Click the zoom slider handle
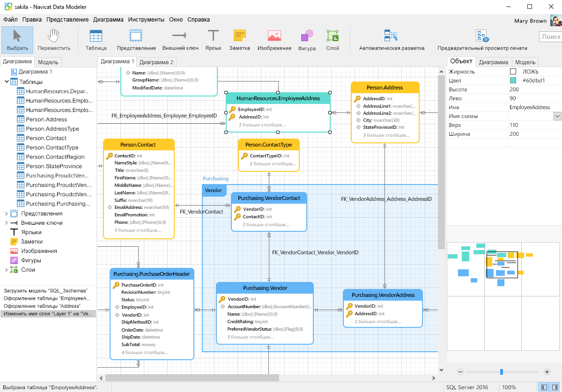 (x=502, y=372)
